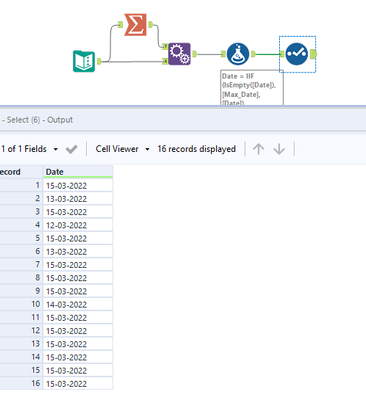Click the Formula annotation box
366x400 pixels.
coord(252,88)
